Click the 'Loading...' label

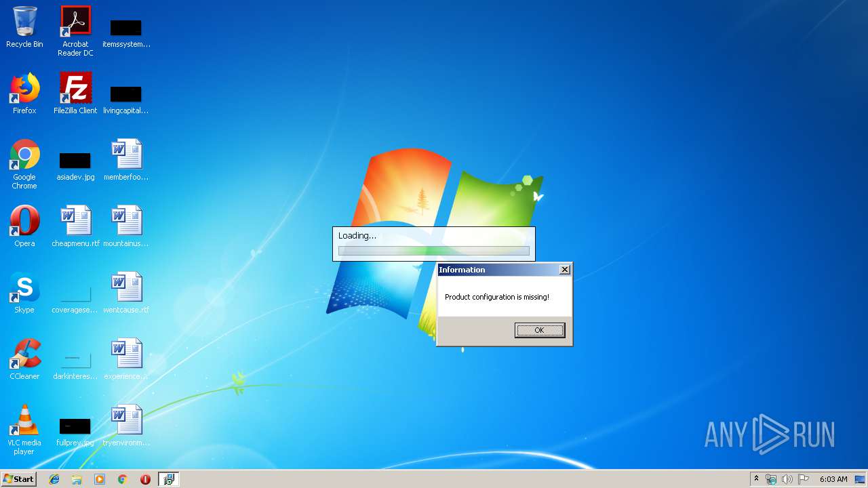click(x=357, y=236)
